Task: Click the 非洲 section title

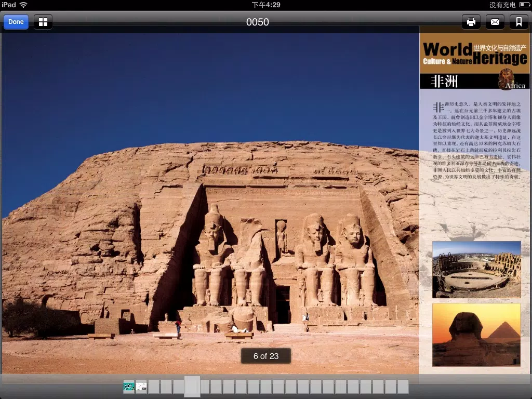Action: click(x=444, y=82)
